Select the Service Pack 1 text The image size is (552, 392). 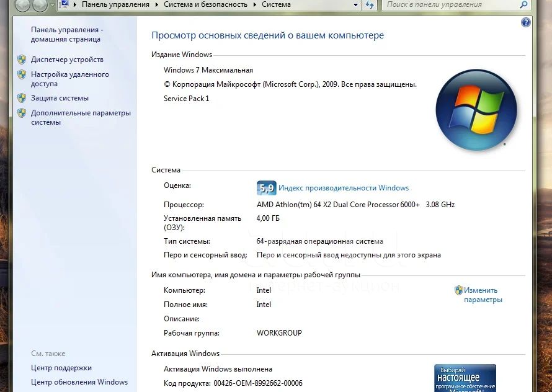pyautogui.click(x=186, y=99)
